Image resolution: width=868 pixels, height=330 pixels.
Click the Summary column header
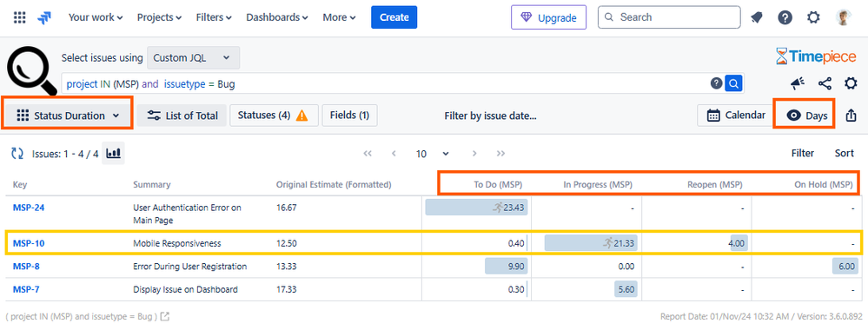click(x=152, y=184)
